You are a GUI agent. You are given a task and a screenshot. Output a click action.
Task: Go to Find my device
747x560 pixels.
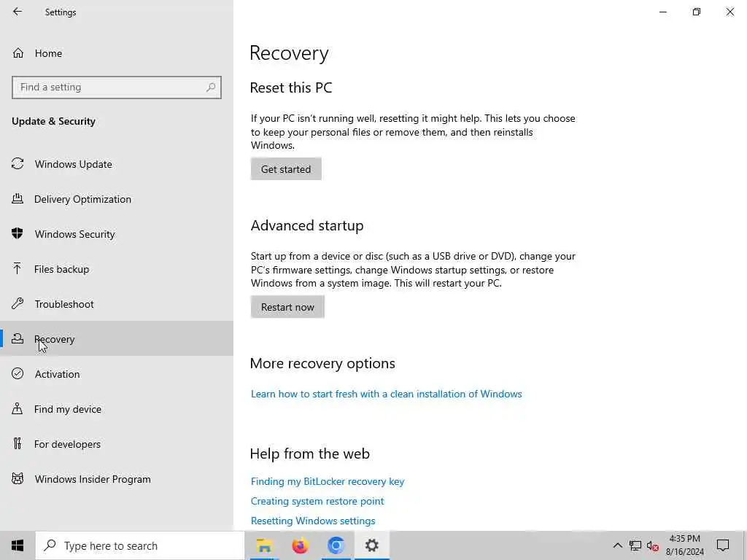(117, 409)
